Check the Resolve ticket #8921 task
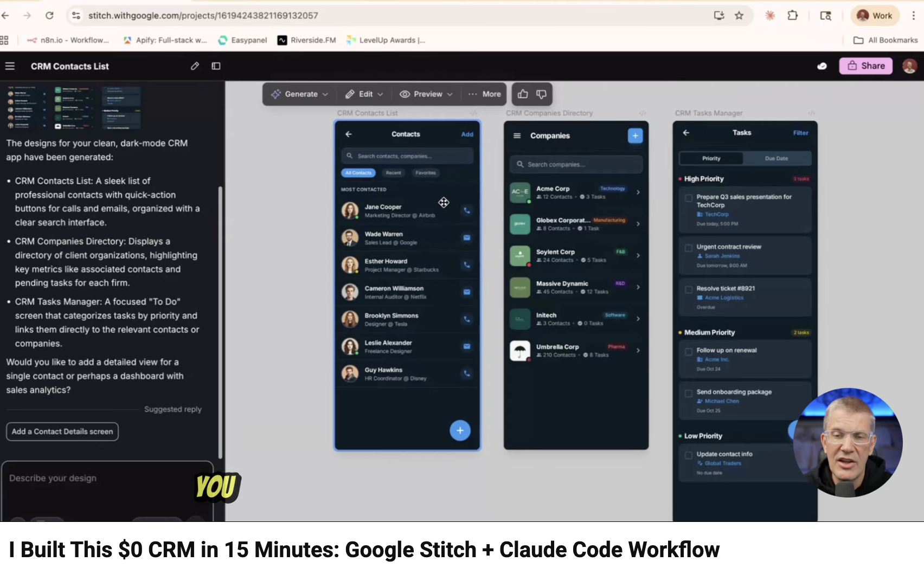 pyautogui.click(x=688, y=289)
